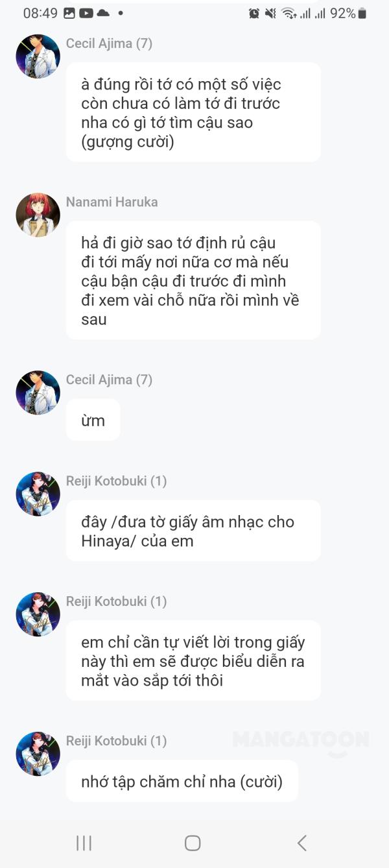Tap the Wi-Fi status icon
This screenshot has width=389, height=868.
[x=289, y=13]
